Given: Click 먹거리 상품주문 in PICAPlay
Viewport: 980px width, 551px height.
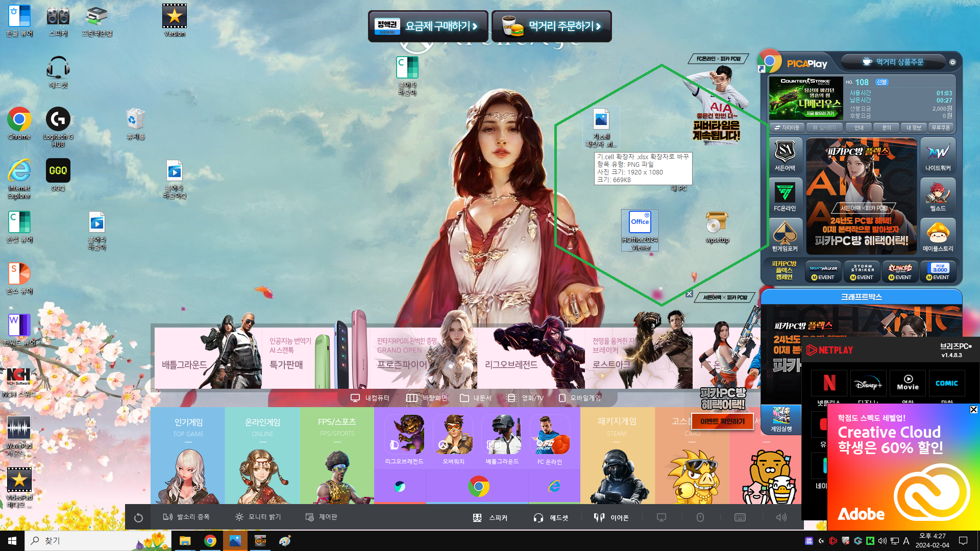Looking at the screenshot, I should pyautogui.click(x=893, y=62).
